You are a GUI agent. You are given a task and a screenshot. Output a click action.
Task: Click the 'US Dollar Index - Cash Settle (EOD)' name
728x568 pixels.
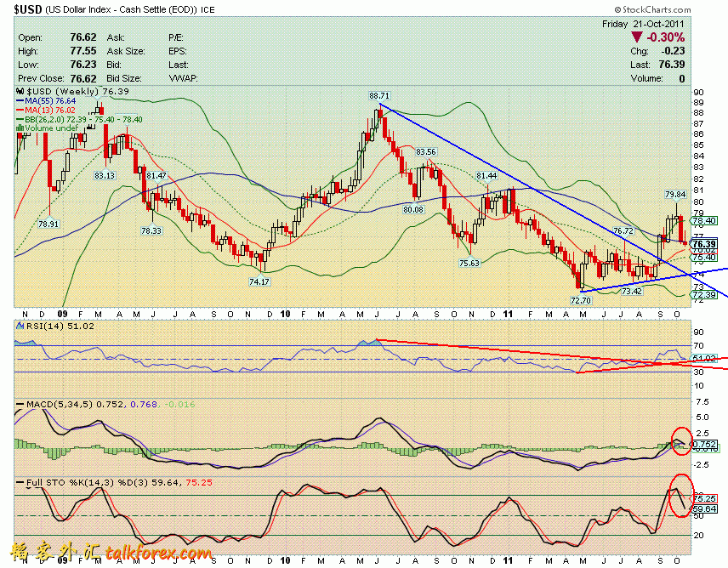click(x=121, y=9)
